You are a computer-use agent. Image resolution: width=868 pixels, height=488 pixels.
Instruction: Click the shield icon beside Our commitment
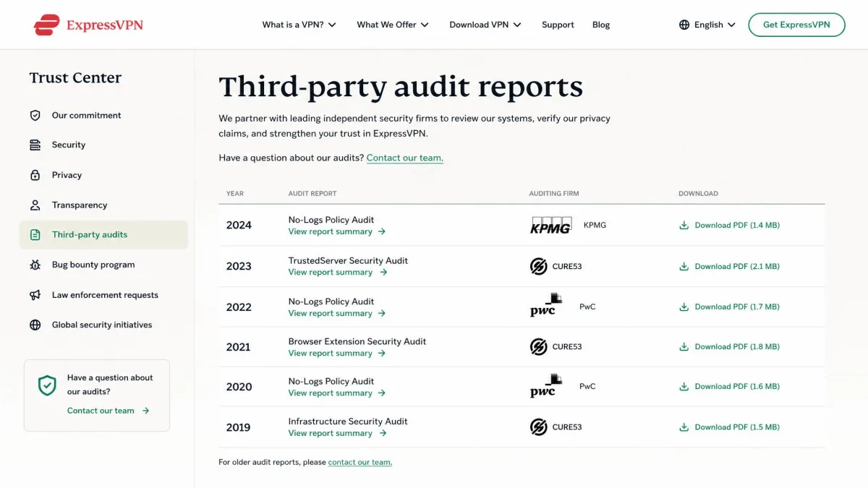35,115
